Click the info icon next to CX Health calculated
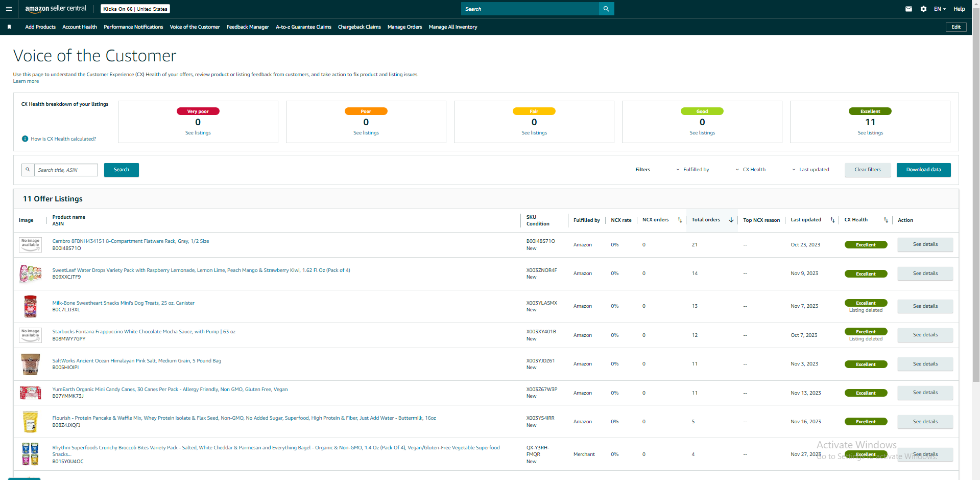The height and width of the screenshot is (480, 980). tap(25, 139)
